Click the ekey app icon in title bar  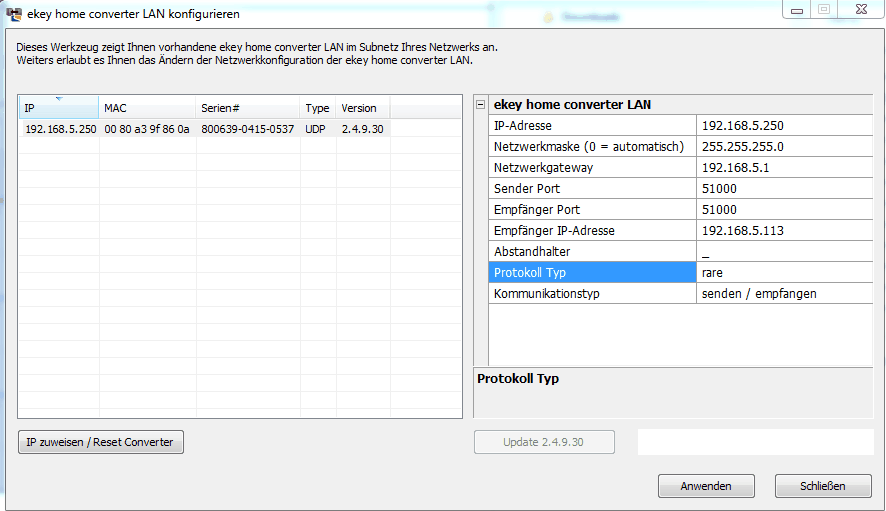click(x=14, y=14)
